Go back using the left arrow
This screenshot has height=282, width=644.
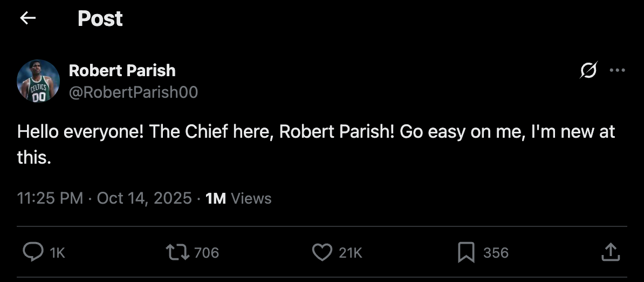click(x=28, y=18)
